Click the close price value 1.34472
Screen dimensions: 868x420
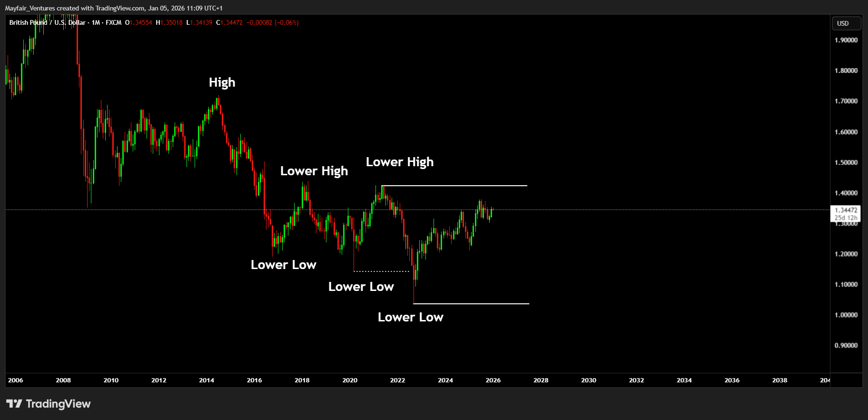(232, 22)
